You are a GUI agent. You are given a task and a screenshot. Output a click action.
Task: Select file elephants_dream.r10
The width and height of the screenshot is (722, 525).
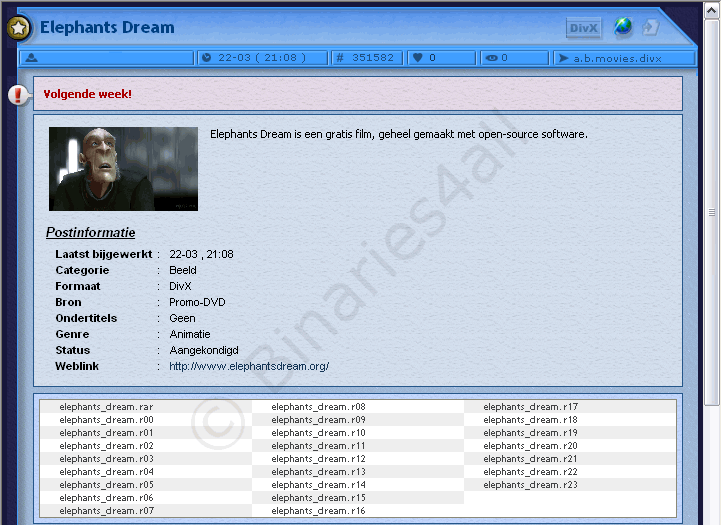coord(318,432)
